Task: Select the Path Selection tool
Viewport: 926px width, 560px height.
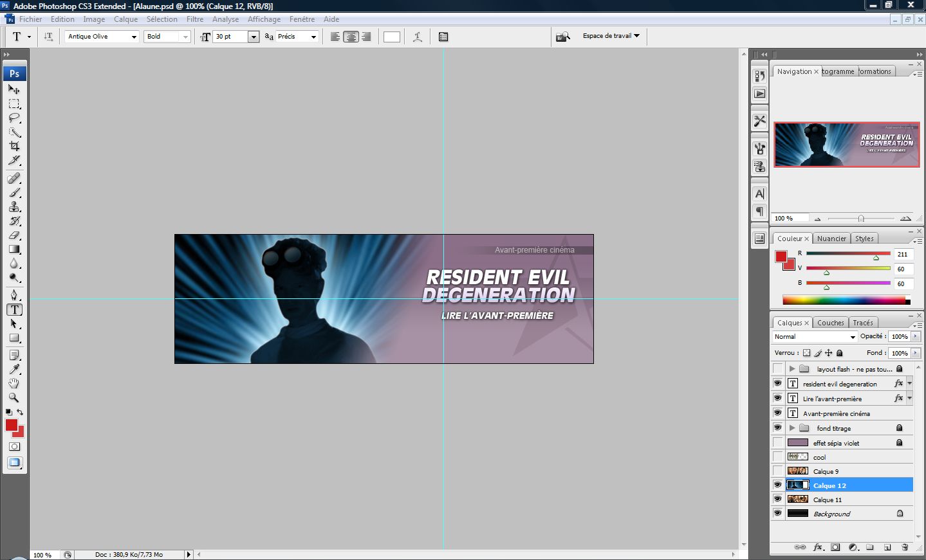Action: click(14, 323)
